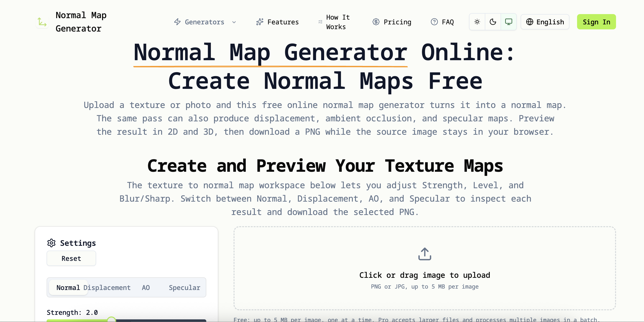
Task: Open the FAQ link
Action: [442, 22]
